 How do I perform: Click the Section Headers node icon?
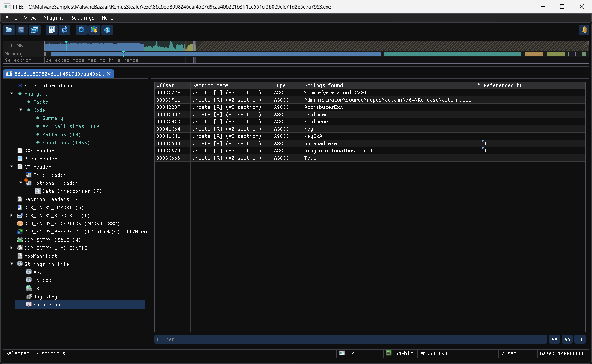(x=20, y=199)
